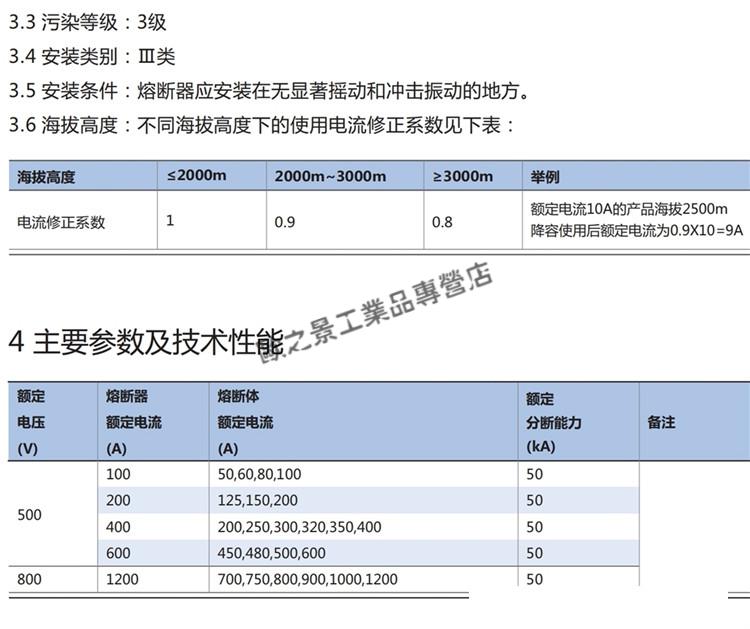Viewport: 750px width, 629px height.
Task: Click the 4 主要参数及技术性能 heading
Action: click(x=146, y=343)
